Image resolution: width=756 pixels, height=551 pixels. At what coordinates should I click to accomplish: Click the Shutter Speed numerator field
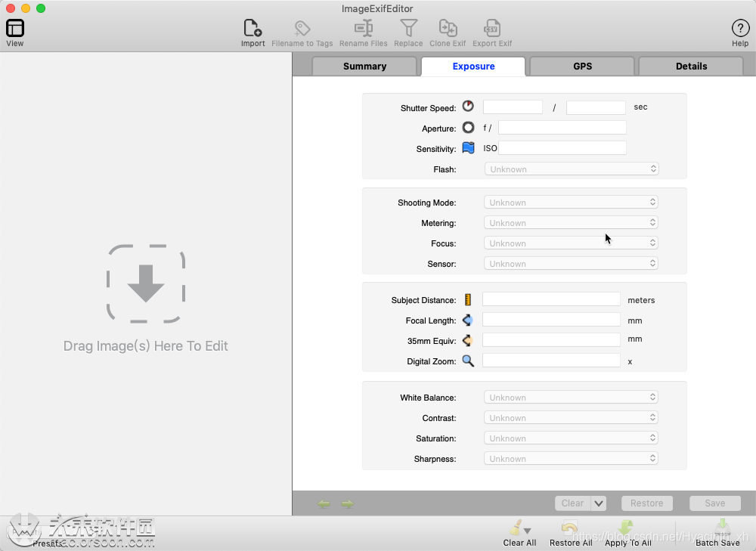[x=513, y=107]
